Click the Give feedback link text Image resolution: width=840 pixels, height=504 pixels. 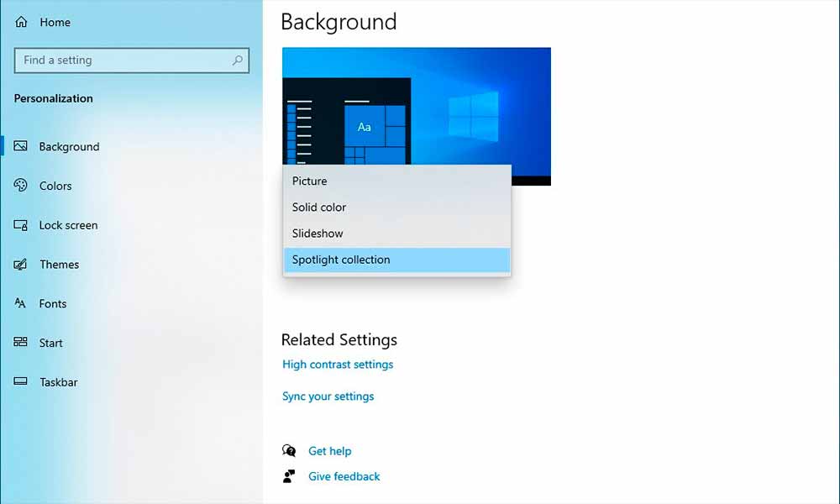click(344, 475)
